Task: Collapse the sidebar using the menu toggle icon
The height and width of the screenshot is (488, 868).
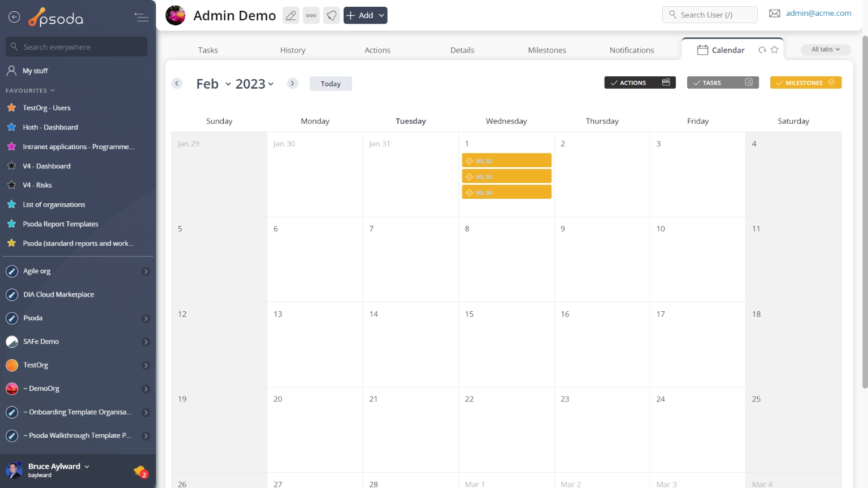Action: click(x=141, y=17)
